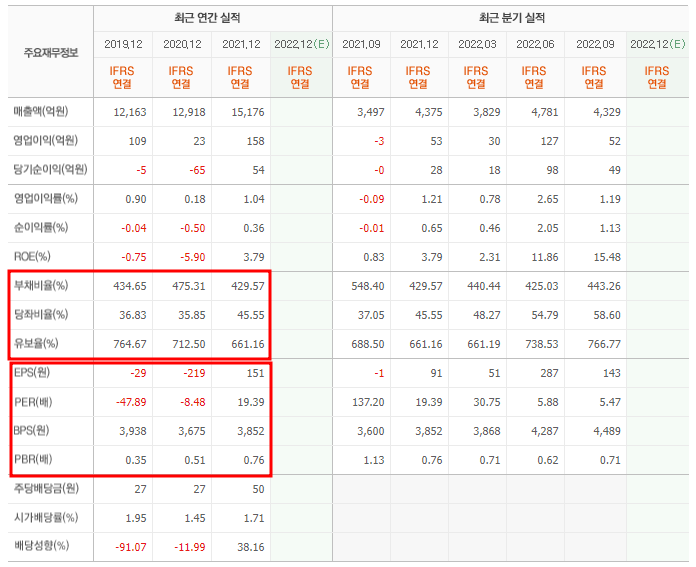Click the 3,497 quarterly sales value
This screenshot has height=567, width=696.
371,112
